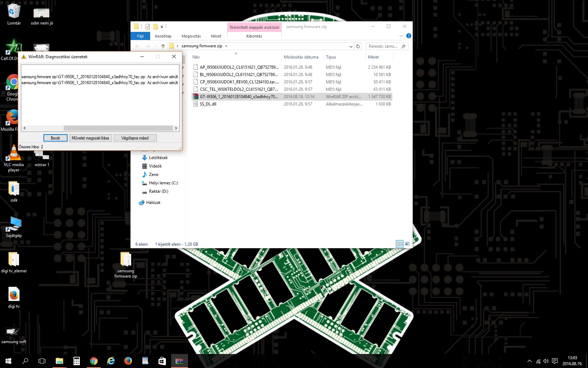Select the SS_DL.dll file

pos(292,104)
